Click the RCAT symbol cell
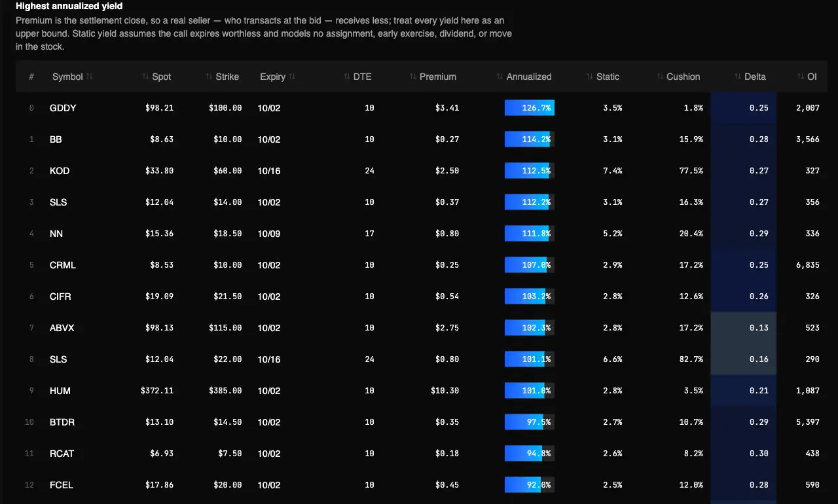Viewport: 838px width, 504px height. [x=62, y=454]
